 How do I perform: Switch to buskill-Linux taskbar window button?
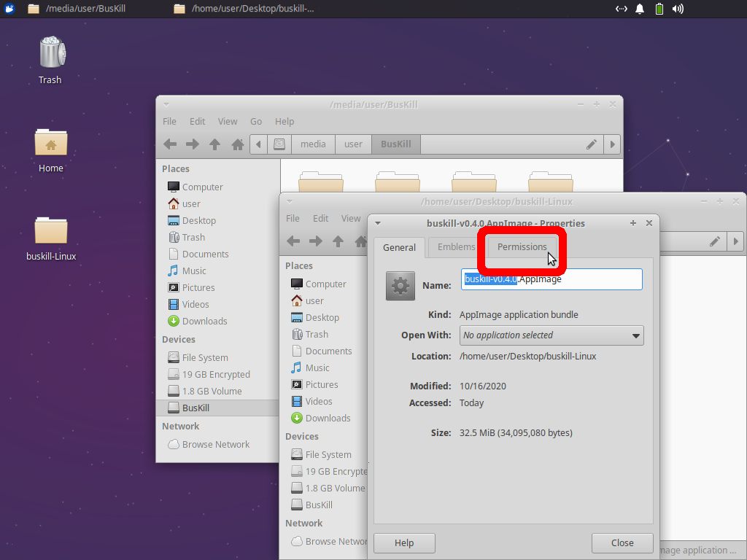coord(244,9)
